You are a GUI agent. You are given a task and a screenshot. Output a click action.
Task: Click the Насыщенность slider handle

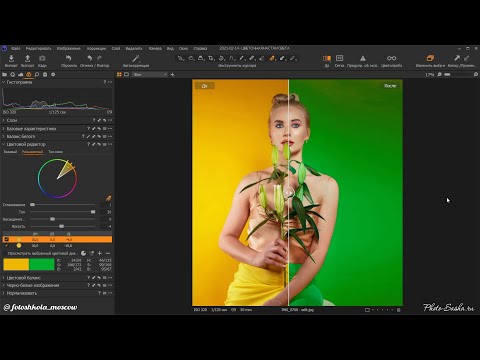coord(52,219)
